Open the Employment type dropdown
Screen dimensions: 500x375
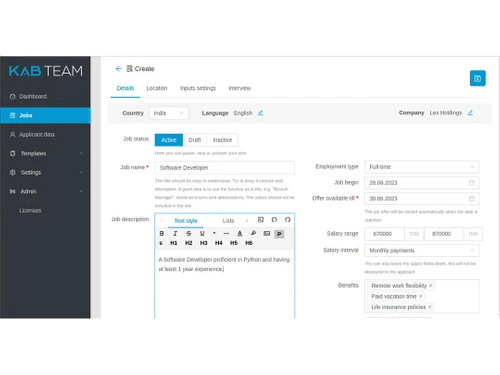(x=422, y=167)
